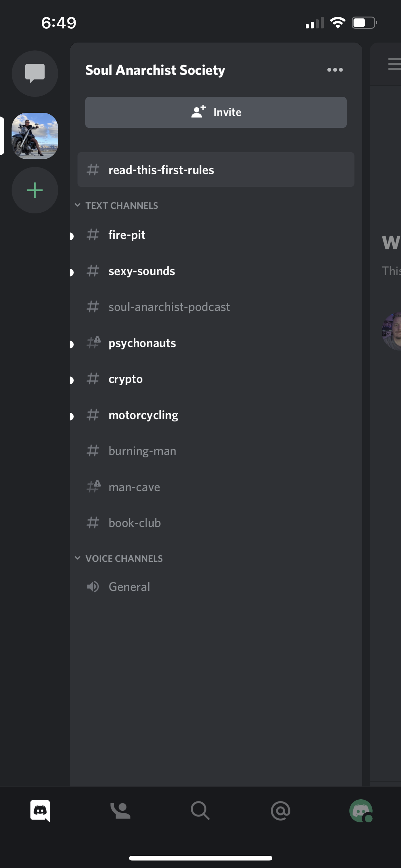
Task: Open the book-club channel
Action: [216, 523]
